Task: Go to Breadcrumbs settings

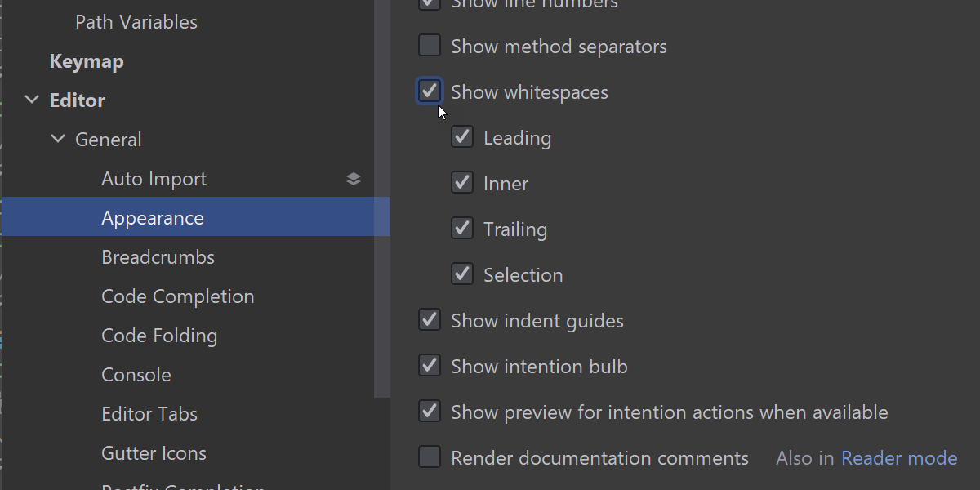Action: click(158, 257)
